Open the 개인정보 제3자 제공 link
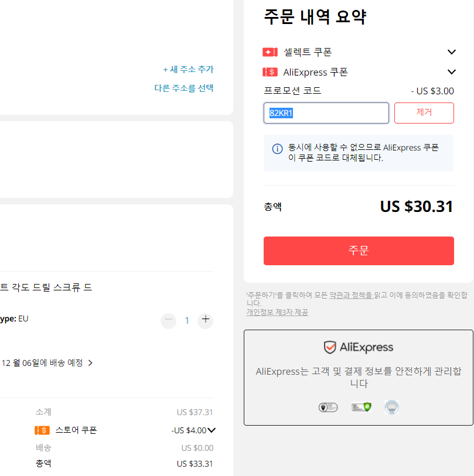The width and height of the screenshot is (474, 476). pos(277,312)
